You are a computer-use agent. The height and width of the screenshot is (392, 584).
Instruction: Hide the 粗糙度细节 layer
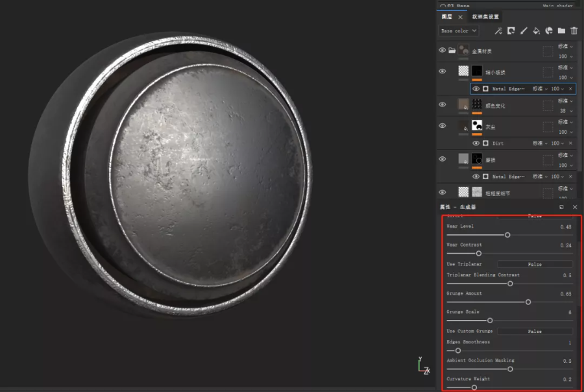[x=442, y=192]
